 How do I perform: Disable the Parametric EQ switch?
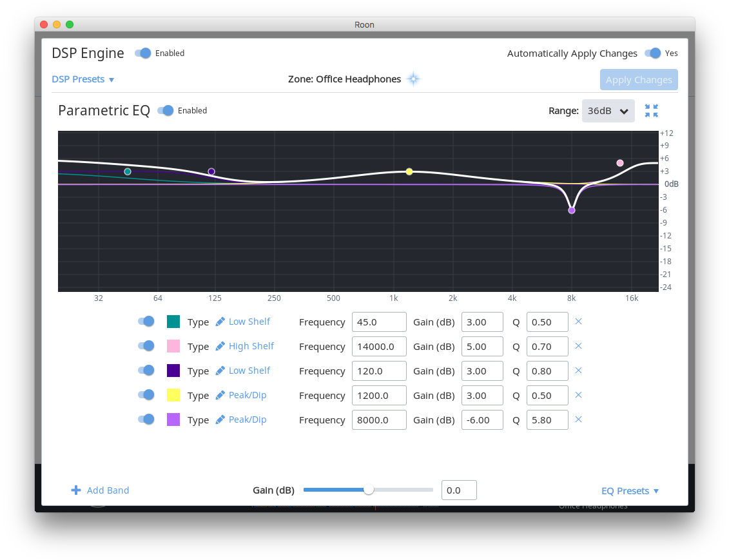pyautogui.click(x=166, y=111)
